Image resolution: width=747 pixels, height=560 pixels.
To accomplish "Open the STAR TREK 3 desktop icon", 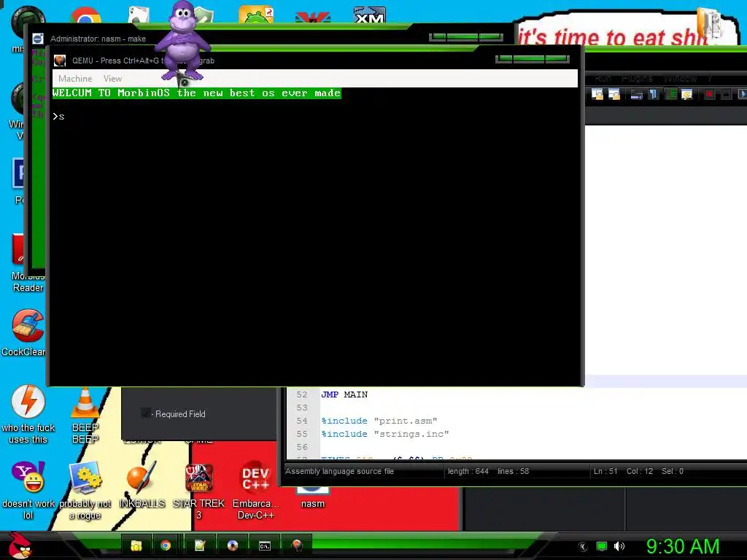I will point(198,491).
